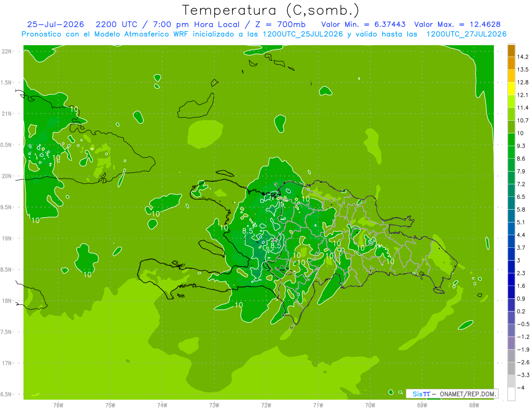Viewport: 532px width, 411px height.
Task: Click the colorbar label "14.2"
Action: 523,57
